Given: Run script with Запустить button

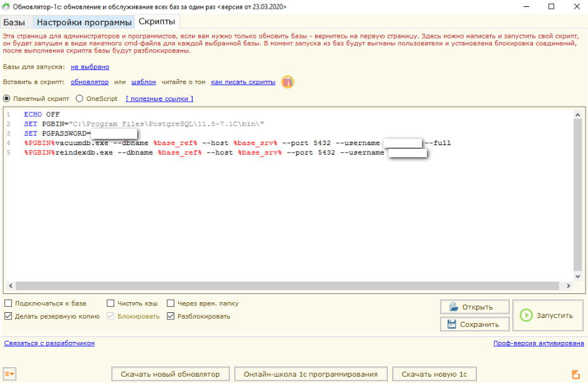Looking at the screenshot, I should (548, 315).
